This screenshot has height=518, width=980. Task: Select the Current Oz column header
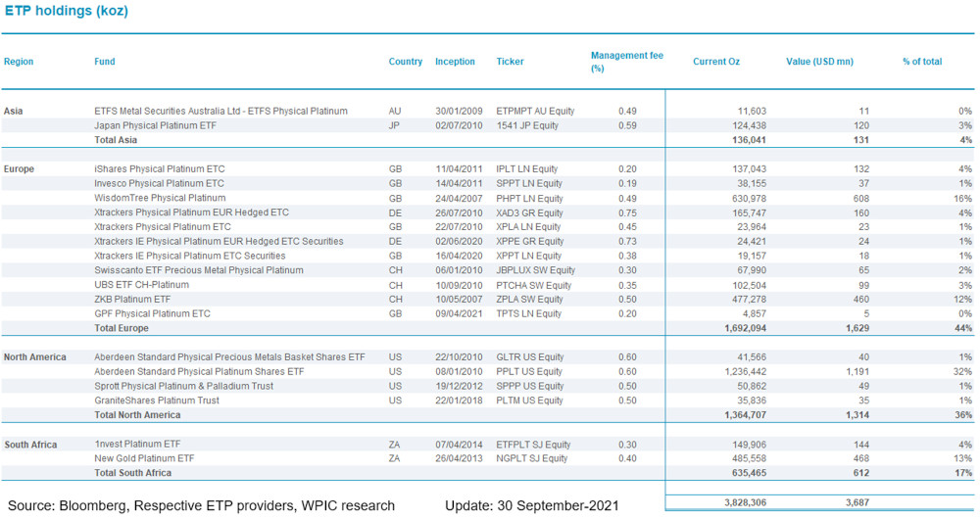coord(716,62)
